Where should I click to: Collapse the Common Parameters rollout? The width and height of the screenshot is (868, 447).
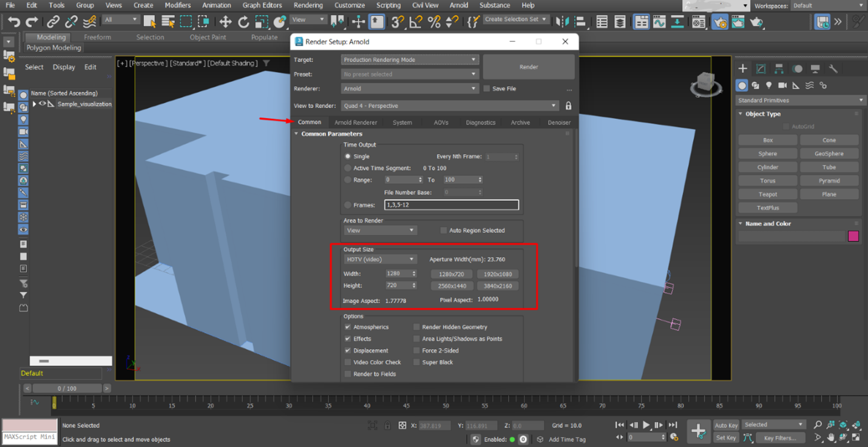click(x=297, y=134)
